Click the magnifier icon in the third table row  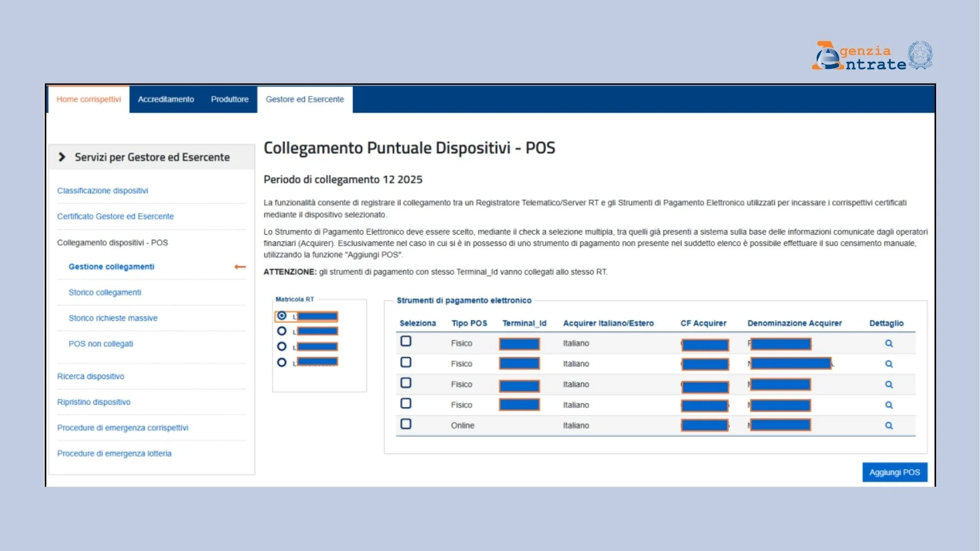click(x=889, y=384)
